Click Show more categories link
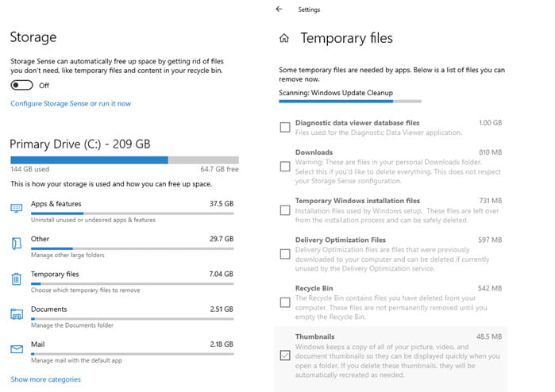 coord(46,379)
